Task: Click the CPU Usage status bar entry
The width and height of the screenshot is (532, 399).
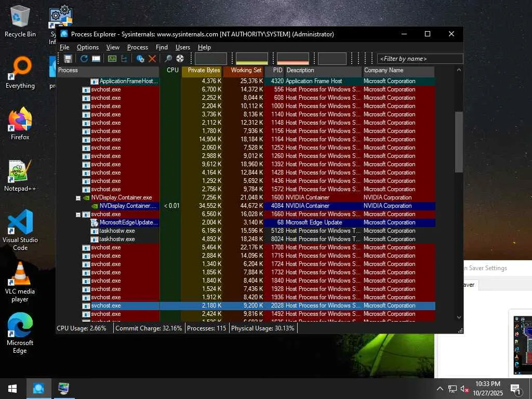Action: pyautogui.click(x=82, y=328)
